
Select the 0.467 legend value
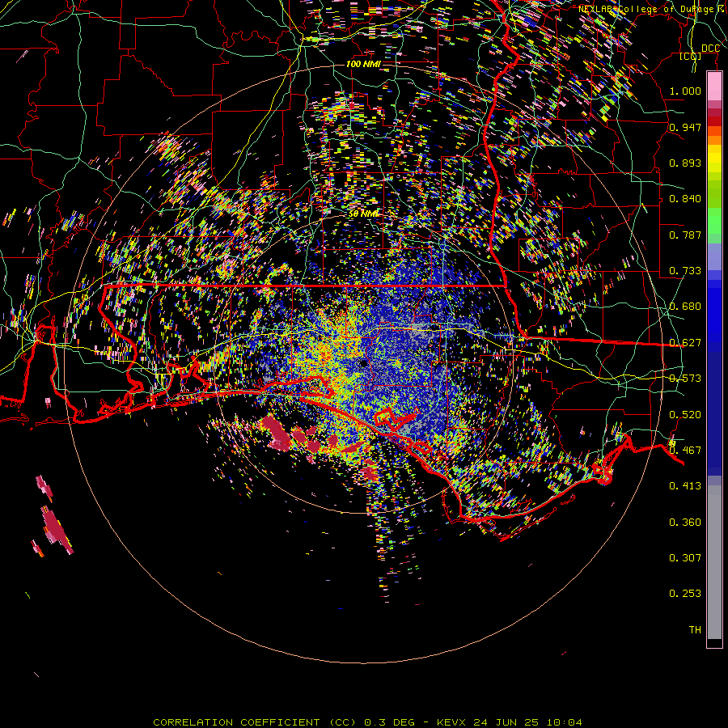click(x=685, y=451)
